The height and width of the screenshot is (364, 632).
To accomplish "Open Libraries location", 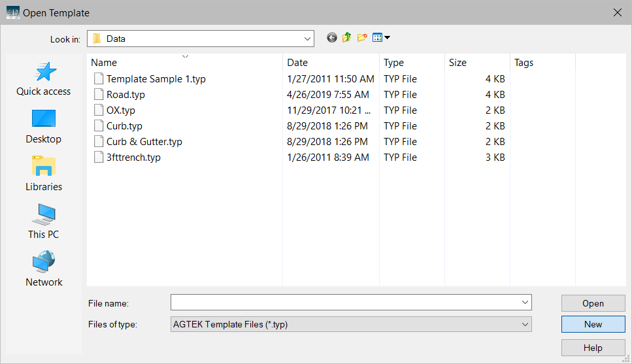I will (44, 174).
